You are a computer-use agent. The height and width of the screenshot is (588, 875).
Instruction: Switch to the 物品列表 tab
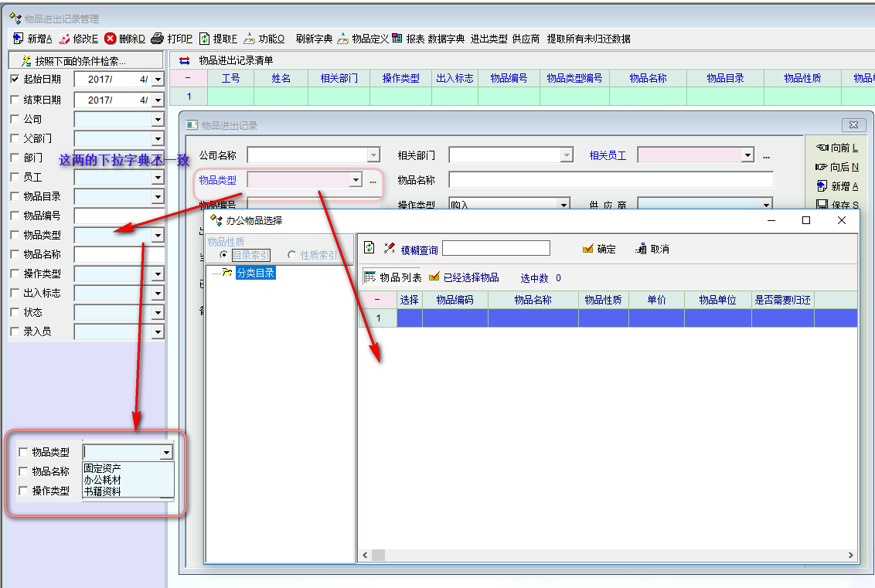pos(393,277)
